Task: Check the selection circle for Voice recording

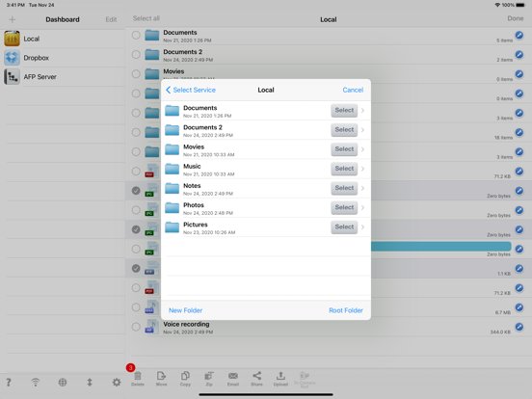Action: (136, 327)
